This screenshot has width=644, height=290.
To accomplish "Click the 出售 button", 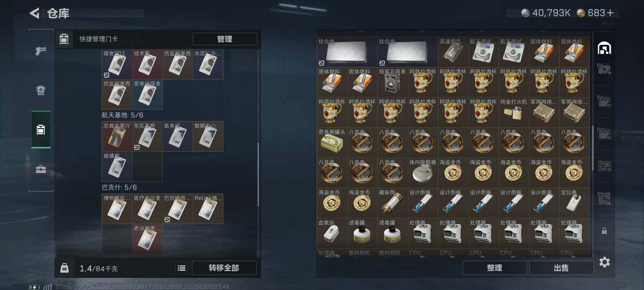I will coord(561,268).
